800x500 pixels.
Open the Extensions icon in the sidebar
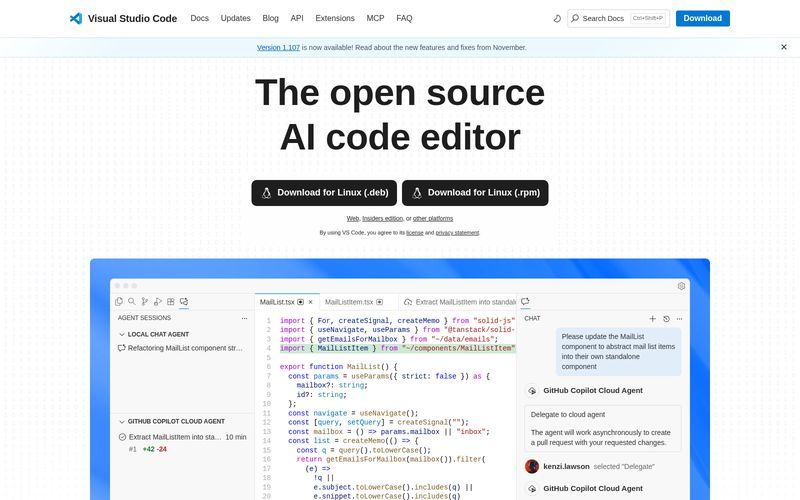click(171, 302)
